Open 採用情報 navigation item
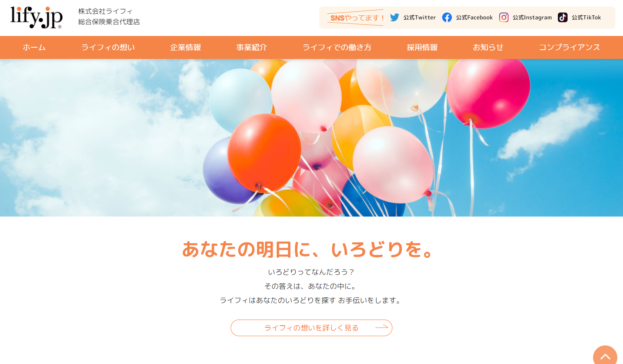Image resolution: width=623 pixels, height=364 pixels. pyautogui.click(x=422, y=47)
